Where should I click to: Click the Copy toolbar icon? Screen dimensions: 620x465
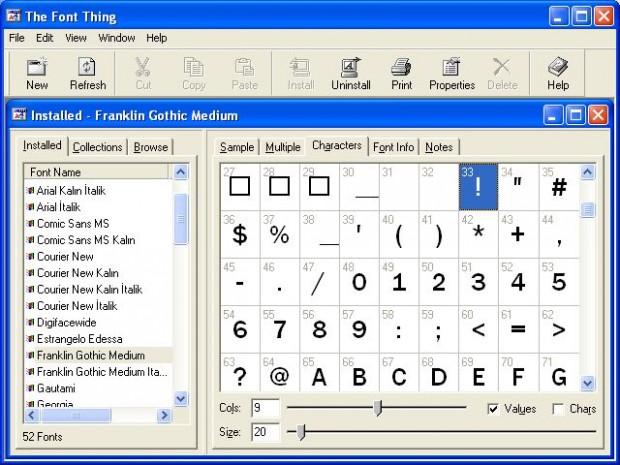tap(193, 66)
